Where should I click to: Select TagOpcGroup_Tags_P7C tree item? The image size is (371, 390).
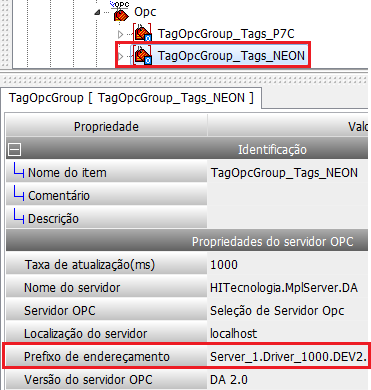tap(226, 34)
